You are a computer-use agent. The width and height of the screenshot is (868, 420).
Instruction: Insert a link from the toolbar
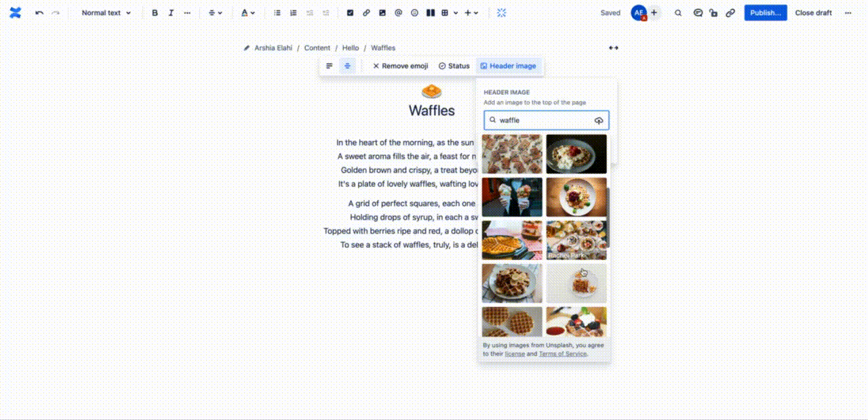coord(366,13)
